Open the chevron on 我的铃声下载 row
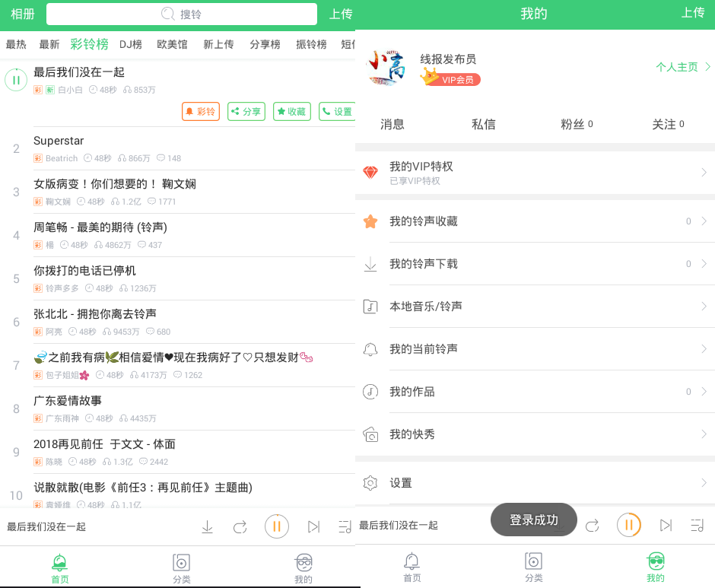The width and height of the screenshot is (715, 588). [704, 264]
